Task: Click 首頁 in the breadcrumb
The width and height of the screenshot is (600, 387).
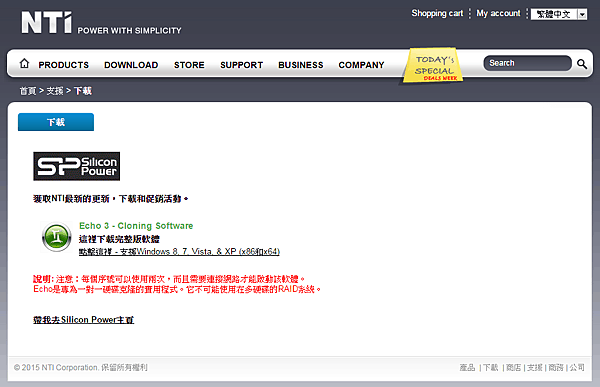Action: pos(28,91)
